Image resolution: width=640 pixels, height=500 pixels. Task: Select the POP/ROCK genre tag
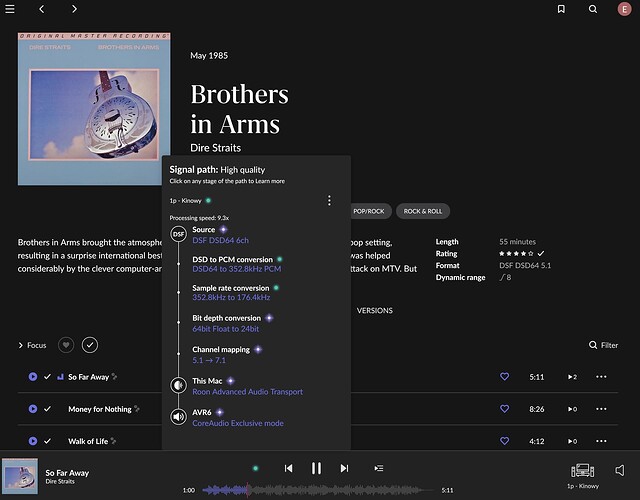pos(369,211)
